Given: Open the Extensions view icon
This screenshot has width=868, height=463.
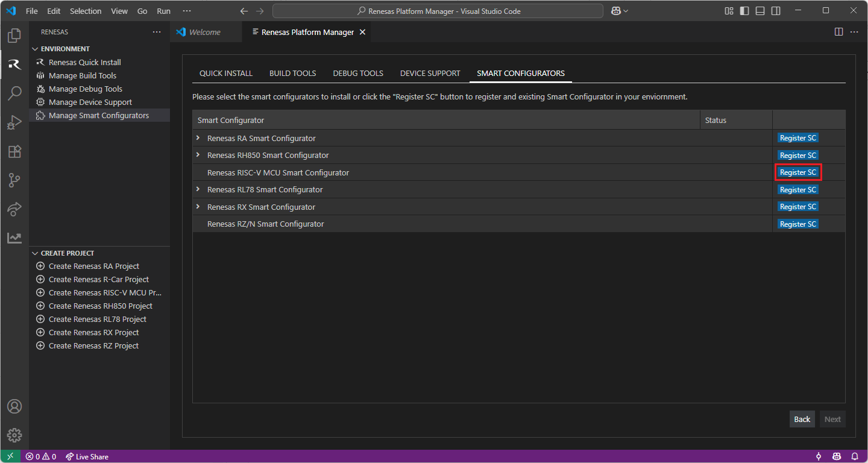Looking at the screenshot, I should click(14, 151).
